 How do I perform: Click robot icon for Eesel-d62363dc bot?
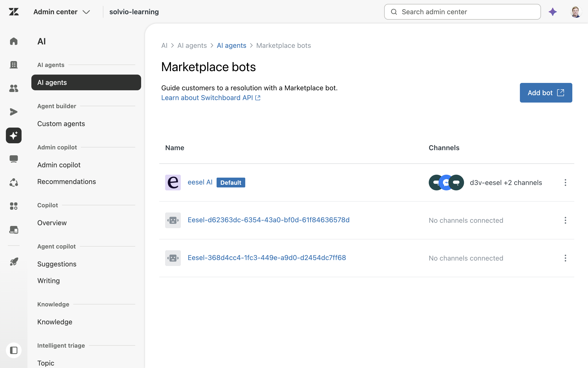(173, 220)
